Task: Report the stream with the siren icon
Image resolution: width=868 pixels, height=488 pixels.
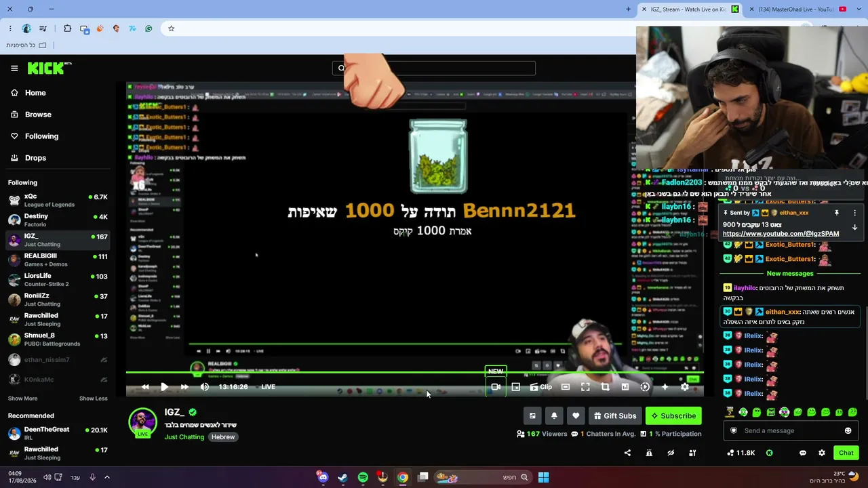Action: (649, 453)
